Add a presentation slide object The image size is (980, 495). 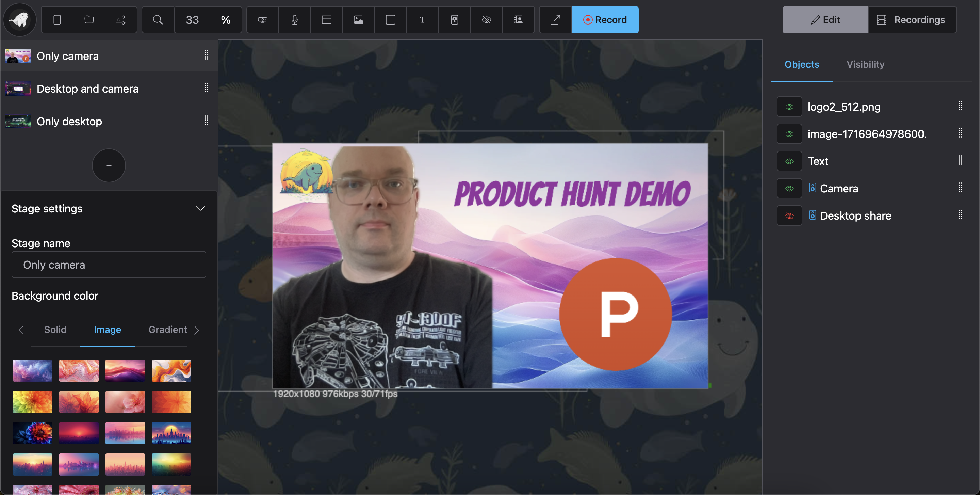pyautogui.click(x=454, y=20)
